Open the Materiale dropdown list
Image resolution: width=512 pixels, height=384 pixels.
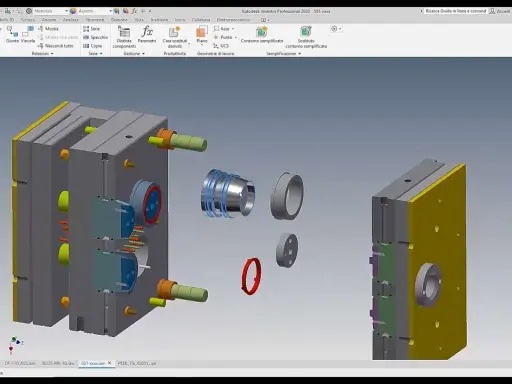coord(66,11)
